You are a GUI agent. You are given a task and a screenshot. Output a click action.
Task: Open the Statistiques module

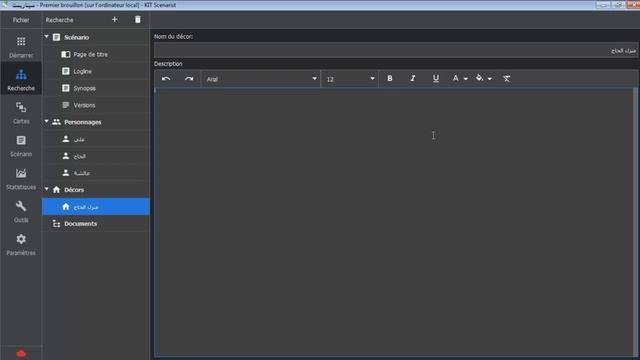[x=21, y=178]
